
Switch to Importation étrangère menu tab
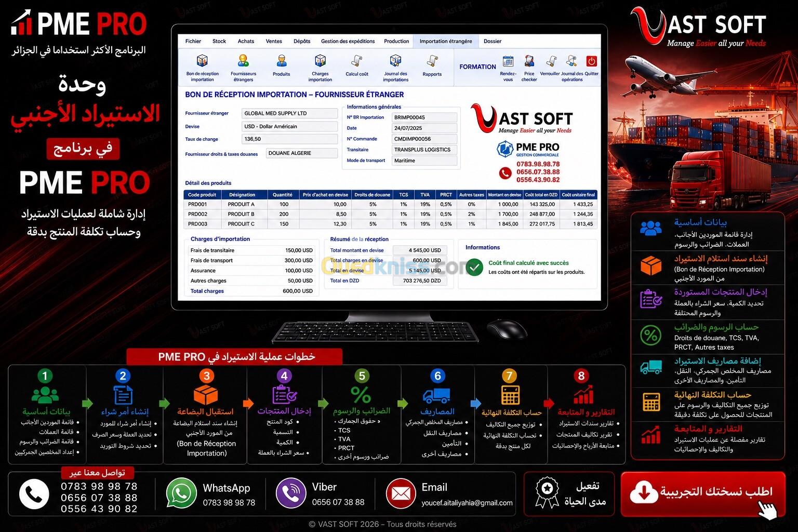click(446, 41)
